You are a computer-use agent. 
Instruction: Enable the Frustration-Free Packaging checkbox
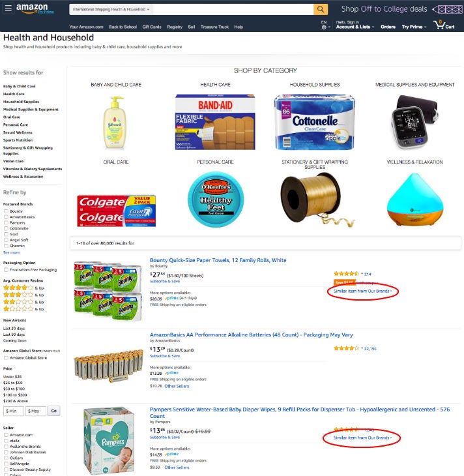(6, 269)
